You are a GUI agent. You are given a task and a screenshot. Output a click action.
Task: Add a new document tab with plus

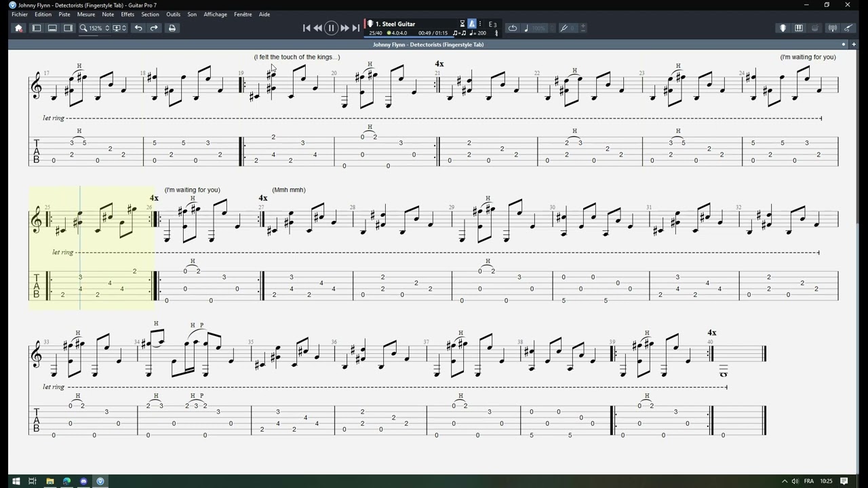[x=854, y=44]
